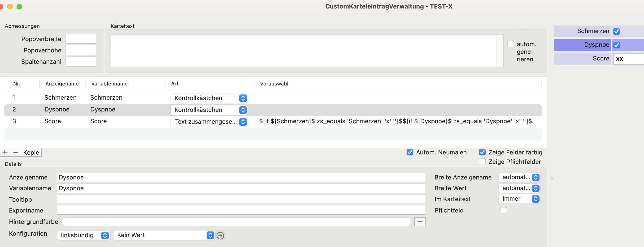Image resolution: width=644 pixels, height=247 pixels.
Task: Click the circled arrow icon beside Kein Wert
Action: (x=220, y=235)
